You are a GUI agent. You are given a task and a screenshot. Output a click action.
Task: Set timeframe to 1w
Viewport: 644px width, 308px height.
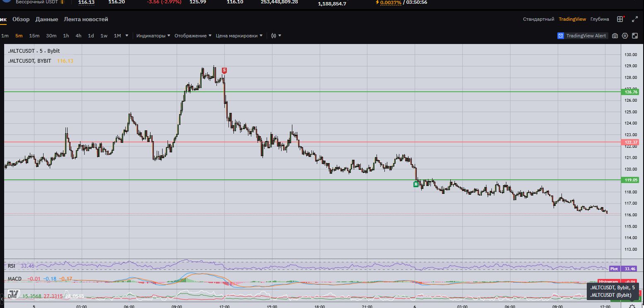tap(104, 36)
